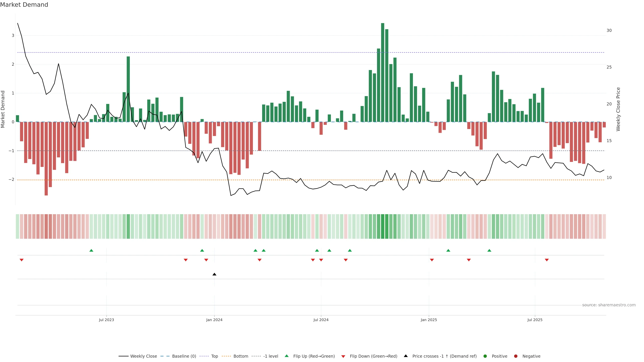
Task: Click the Market Demand chart title
Action: click(x=24, y=5)
